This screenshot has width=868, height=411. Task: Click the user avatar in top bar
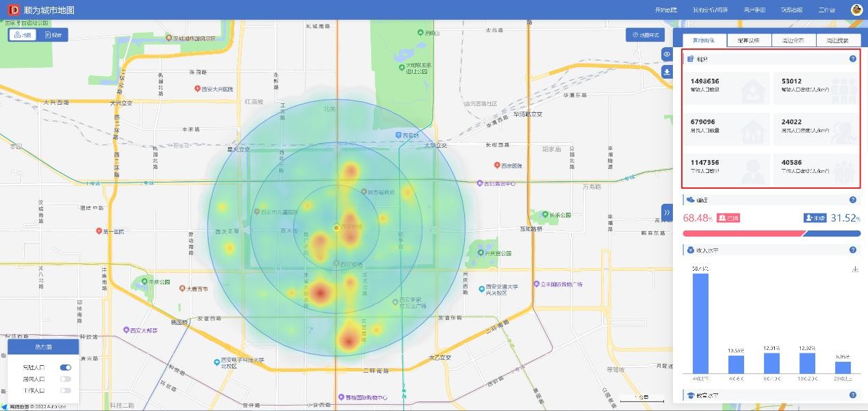[x=856, y=10]
